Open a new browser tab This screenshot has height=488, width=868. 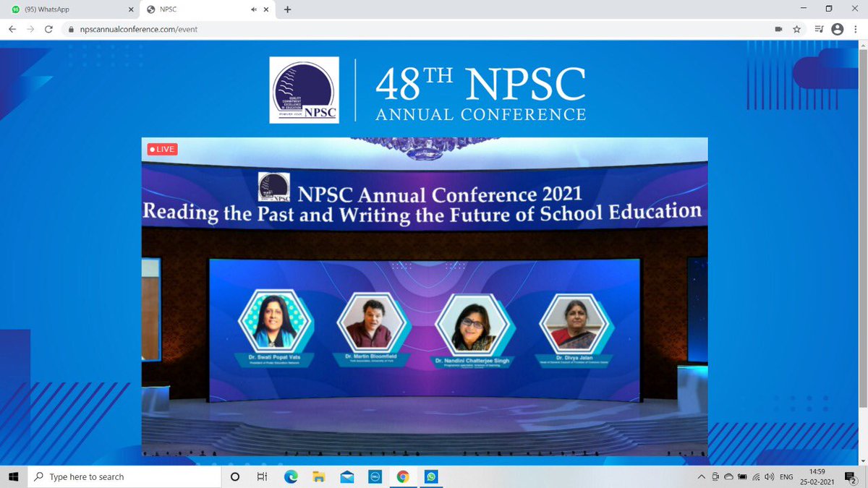288,9
